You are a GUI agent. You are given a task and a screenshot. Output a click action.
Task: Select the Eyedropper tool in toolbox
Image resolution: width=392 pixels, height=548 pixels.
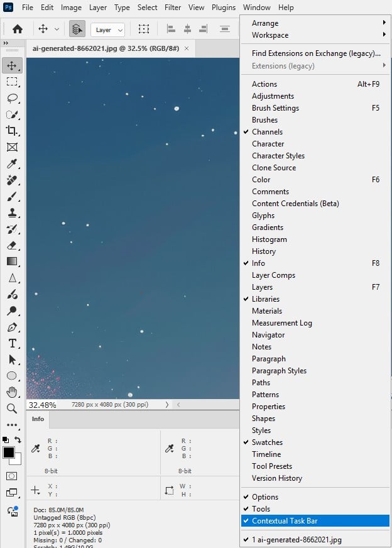(12, 163)
